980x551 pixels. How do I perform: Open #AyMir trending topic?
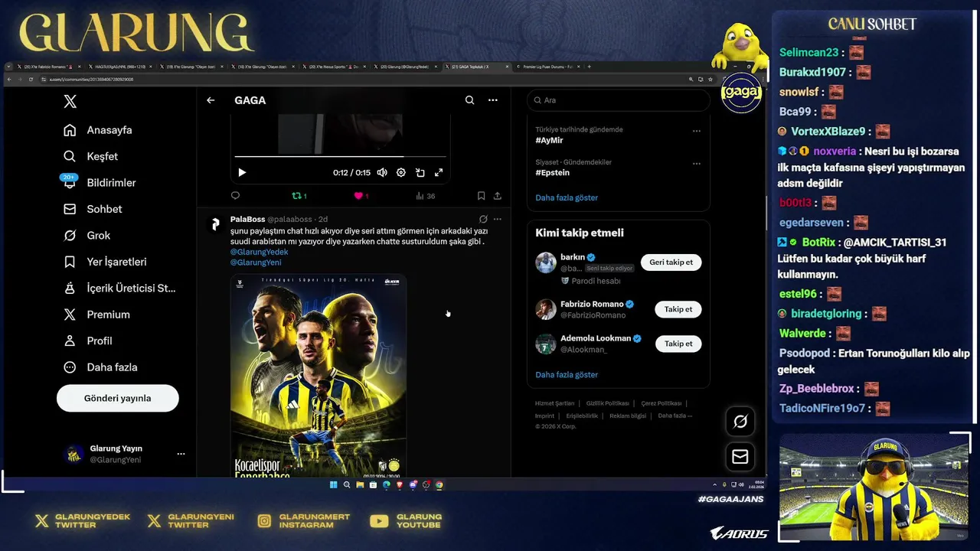point(549,141)
